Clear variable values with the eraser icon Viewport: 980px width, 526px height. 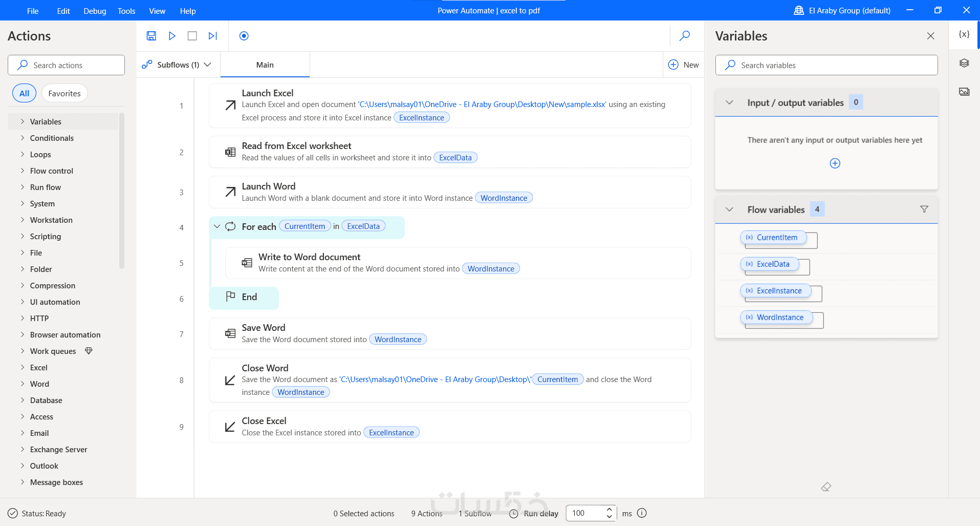(x=826, y=487)
